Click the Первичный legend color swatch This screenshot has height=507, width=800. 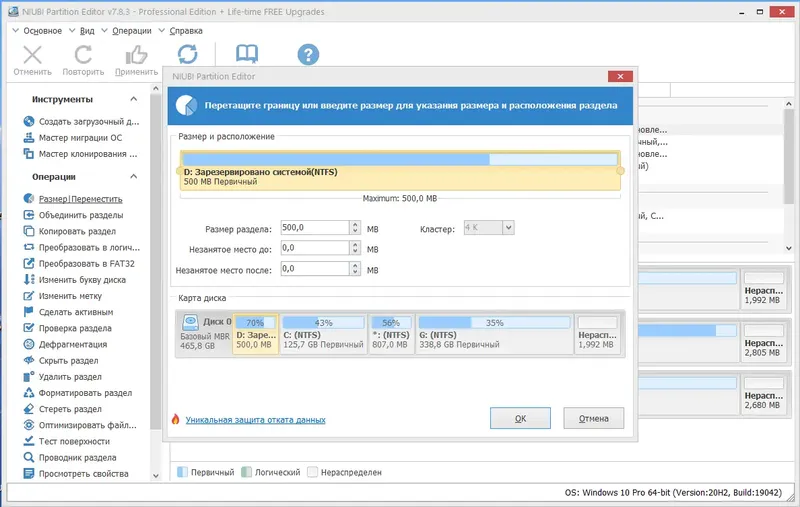182,472
